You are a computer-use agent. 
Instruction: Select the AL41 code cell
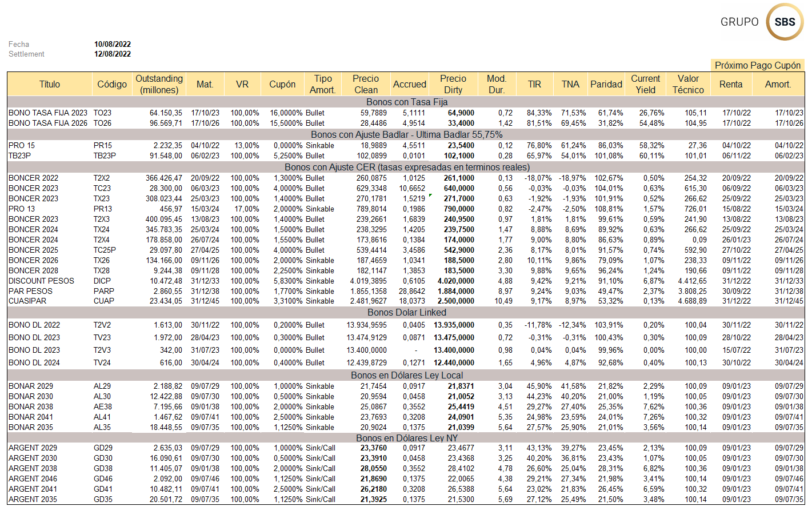102,417
